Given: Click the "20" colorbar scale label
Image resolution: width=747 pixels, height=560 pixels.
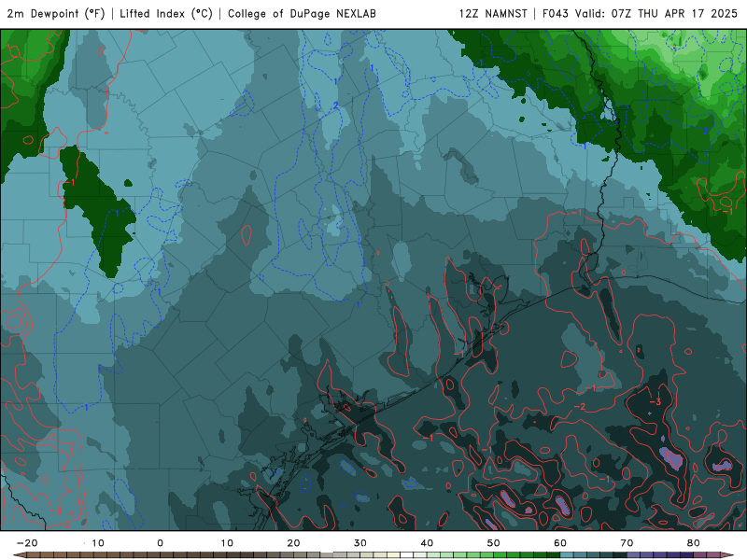Looking at the screenshot, I should pyautogui.click(x=293, y=543).
